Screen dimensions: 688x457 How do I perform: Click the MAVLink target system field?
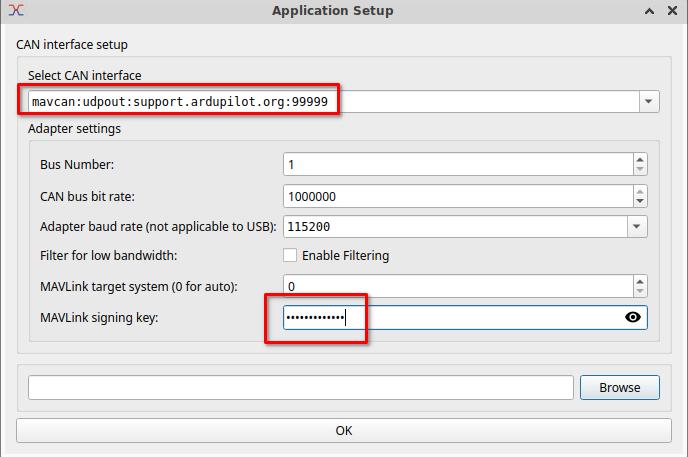pyautogui.click(x=457, y=287)
